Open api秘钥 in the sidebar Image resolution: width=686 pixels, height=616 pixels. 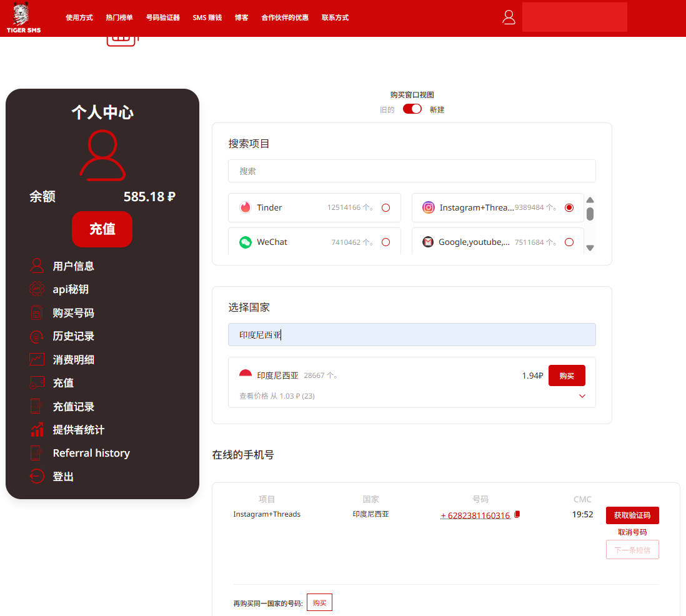[71, 289]
